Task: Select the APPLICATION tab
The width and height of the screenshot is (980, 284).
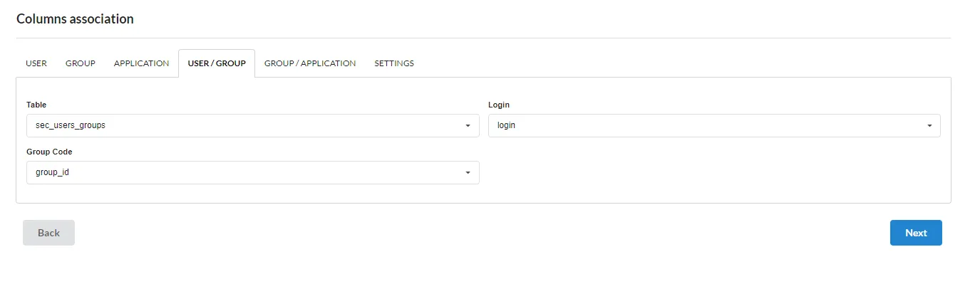Action: 141,63
